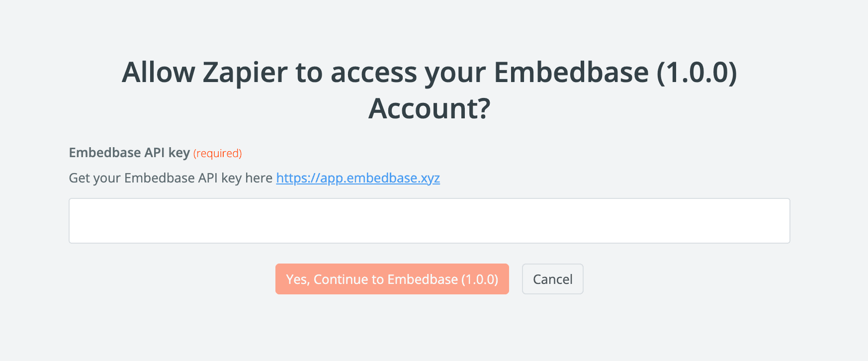Screen dimensions: 868x361
Task: Focus the empty API key text box
Action: click(x=429, y=221)
